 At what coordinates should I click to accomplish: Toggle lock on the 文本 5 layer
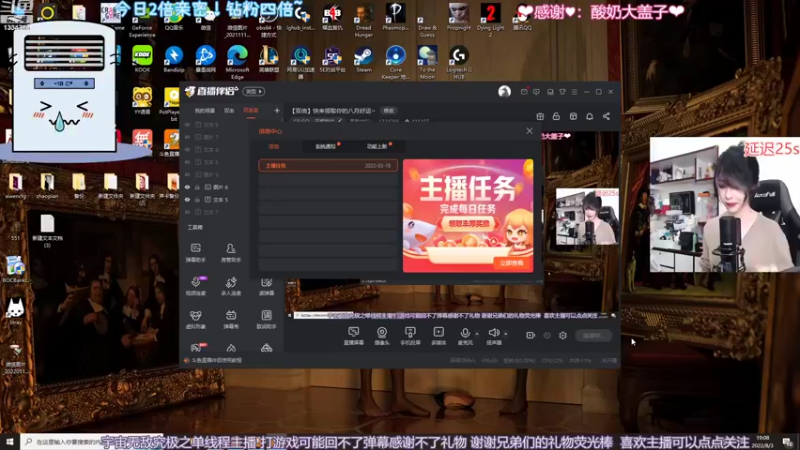click(197, 199)
